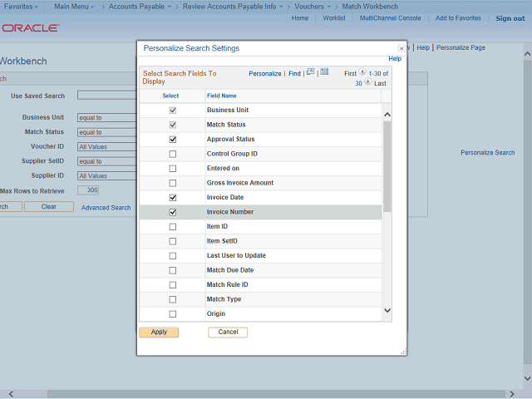Enable Last User to Update field

click(173, 256)
